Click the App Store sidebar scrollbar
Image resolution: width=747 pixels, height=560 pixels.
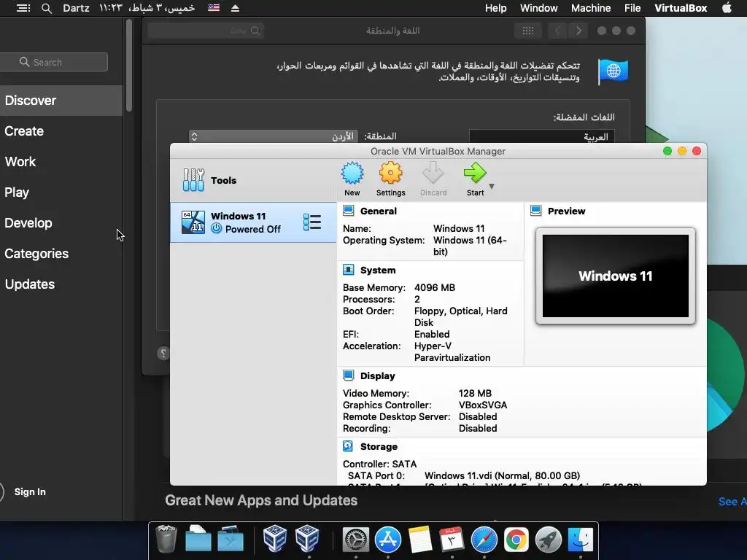click(x=129, y=65)
